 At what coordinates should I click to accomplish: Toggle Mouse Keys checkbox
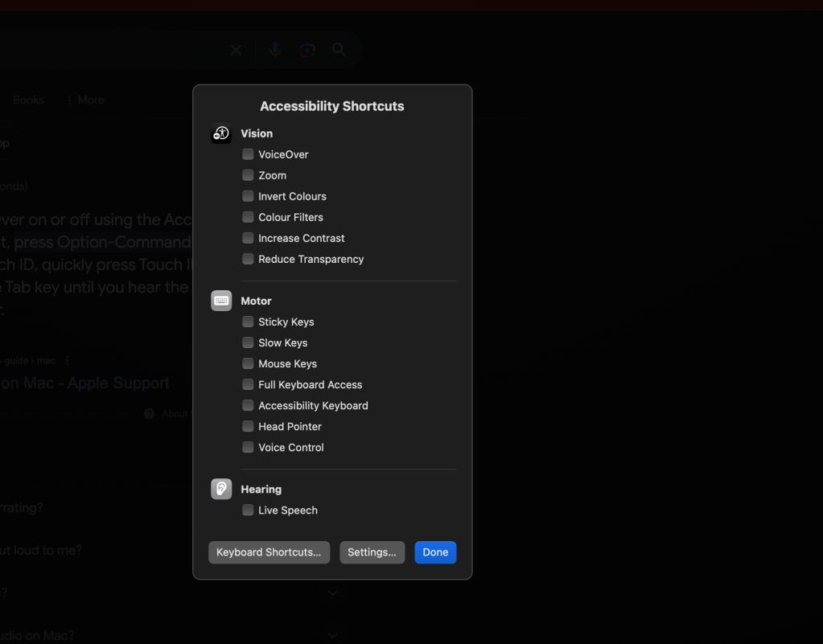(248, 363)
